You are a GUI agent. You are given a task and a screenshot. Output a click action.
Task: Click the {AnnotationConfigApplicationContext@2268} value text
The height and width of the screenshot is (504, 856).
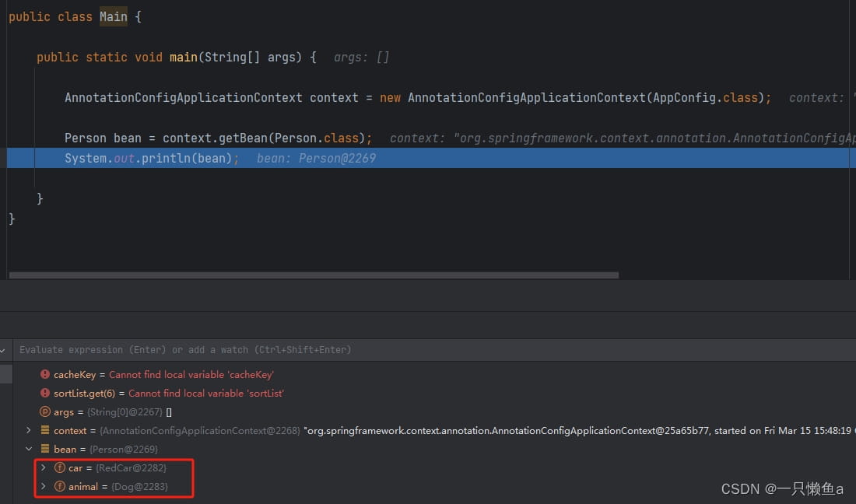coord(200,430)
